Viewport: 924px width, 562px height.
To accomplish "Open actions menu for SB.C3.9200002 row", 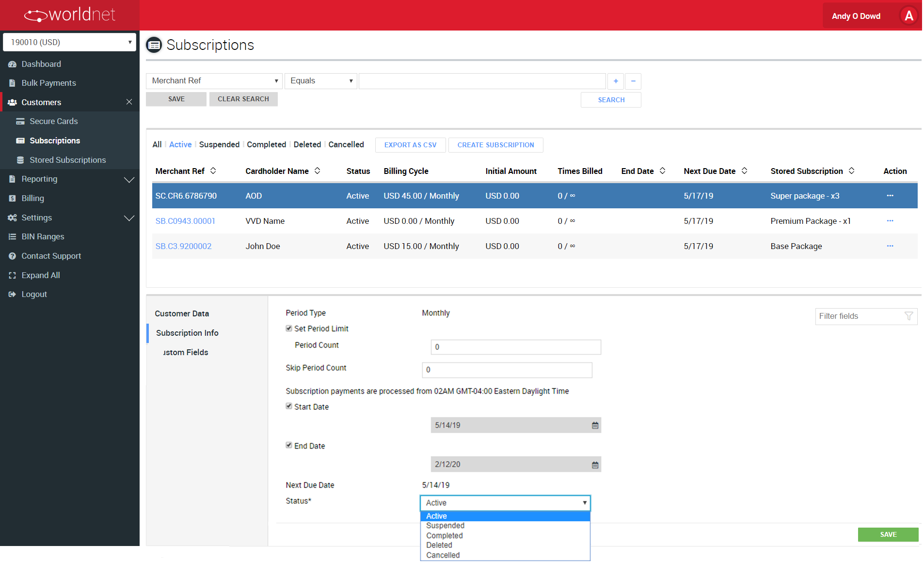I will pyautogui.click(x=890, y=246).
